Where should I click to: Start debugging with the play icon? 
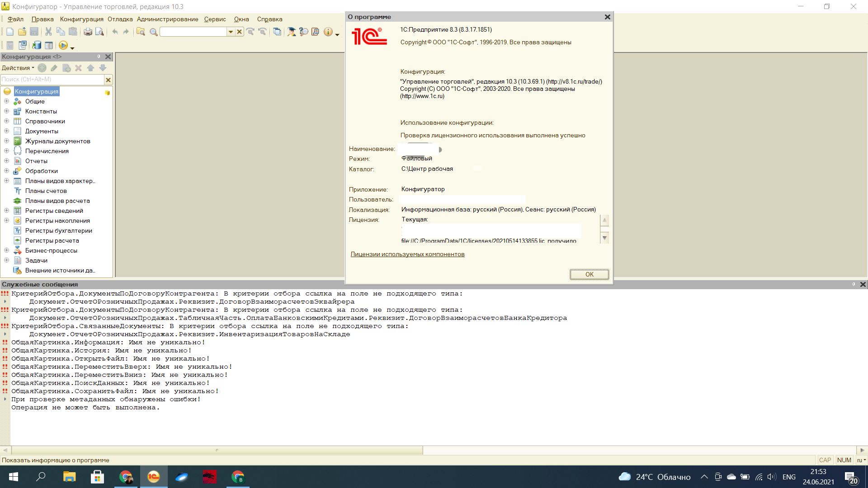[63, 45]
